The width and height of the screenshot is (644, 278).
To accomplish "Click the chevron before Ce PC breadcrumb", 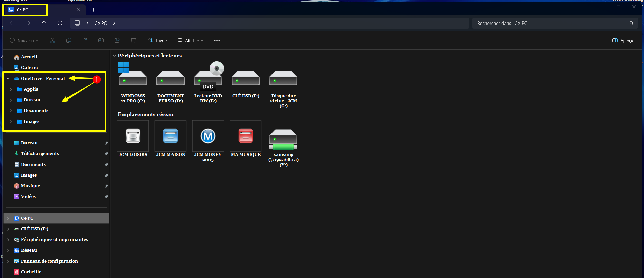I will click(x=87, y=23).
